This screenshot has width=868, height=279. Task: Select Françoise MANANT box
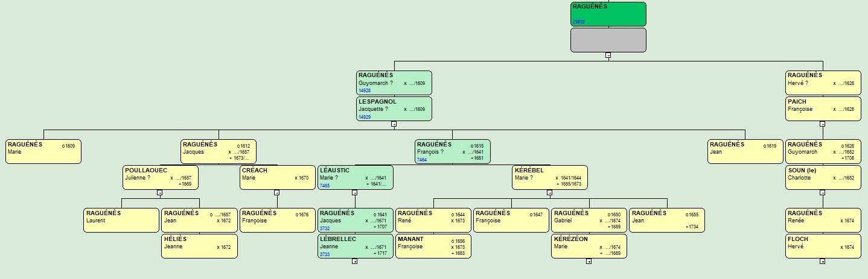pyautogui.click(x=433, y=246)
